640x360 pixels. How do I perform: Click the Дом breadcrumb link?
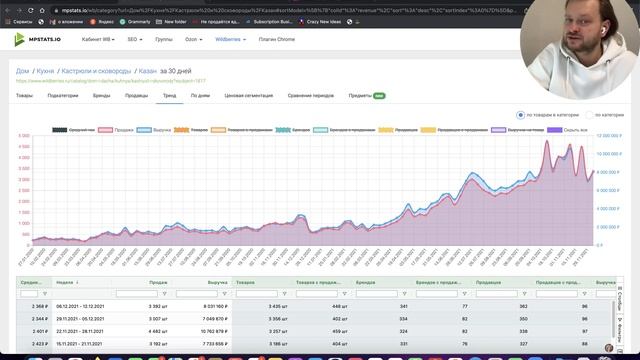[x=22, y=71]
